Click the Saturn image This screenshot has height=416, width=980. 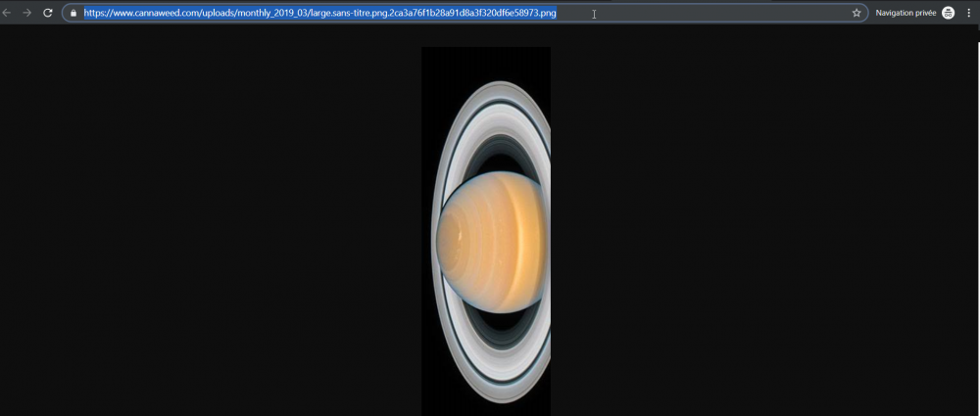[x=486, y=231]
